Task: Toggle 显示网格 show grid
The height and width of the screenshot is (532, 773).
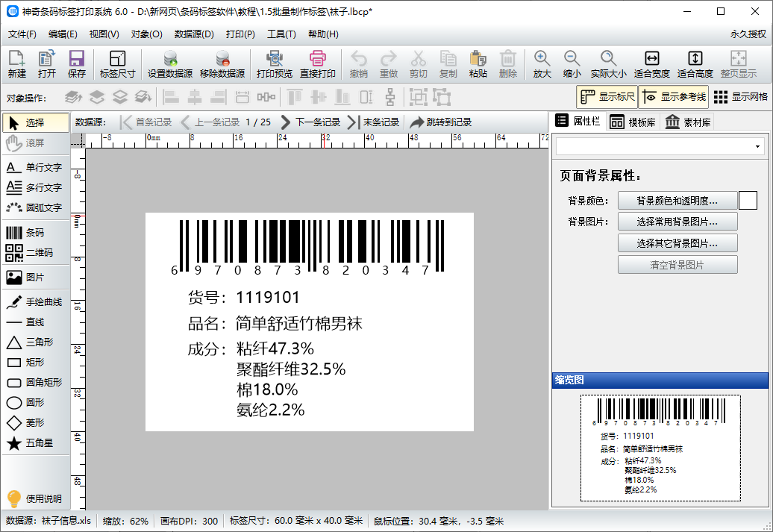Action: (x=741, y=97)
